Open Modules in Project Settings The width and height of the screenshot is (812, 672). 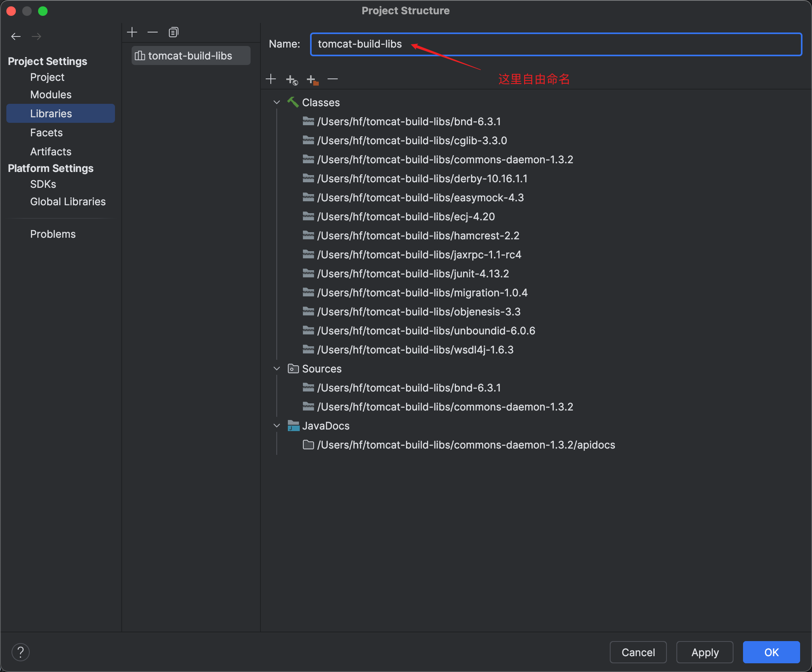pos(51,95)
